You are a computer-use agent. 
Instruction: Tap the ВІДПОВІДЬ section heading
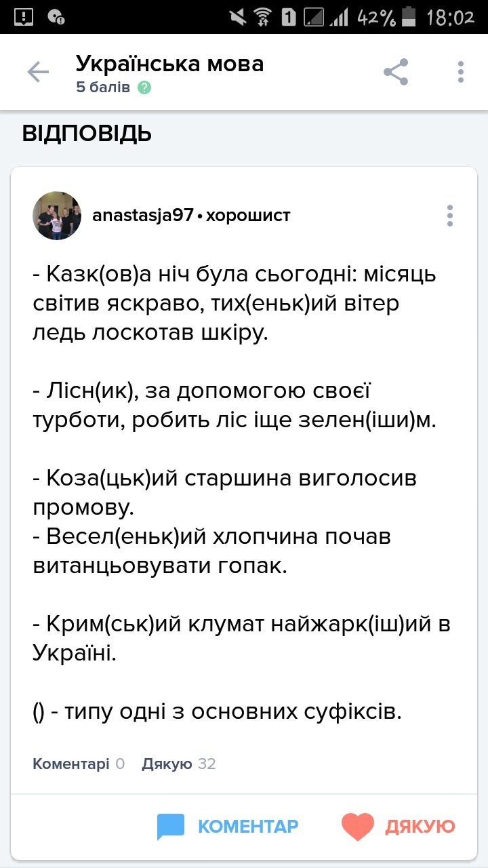(x=87, y=134)
